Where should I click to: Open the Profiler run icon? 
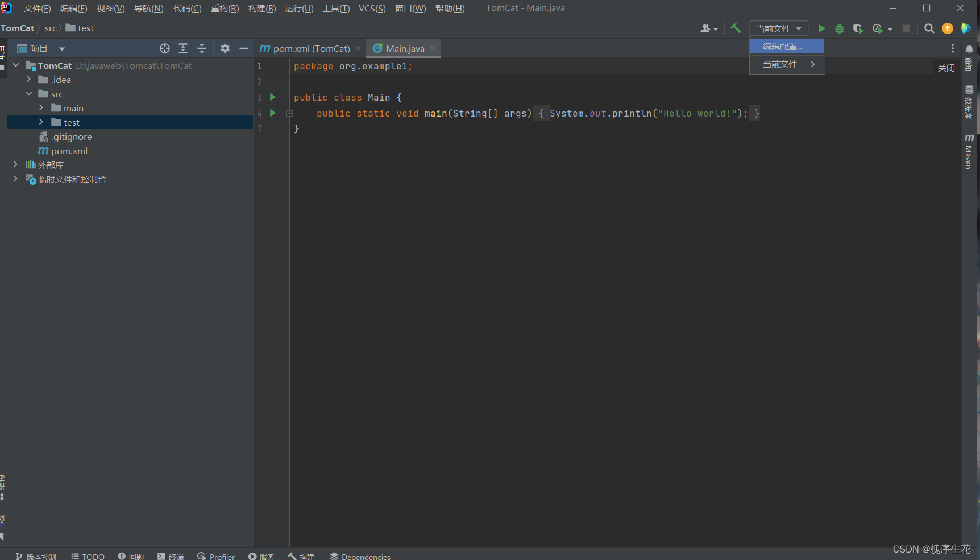click(878, 28)
